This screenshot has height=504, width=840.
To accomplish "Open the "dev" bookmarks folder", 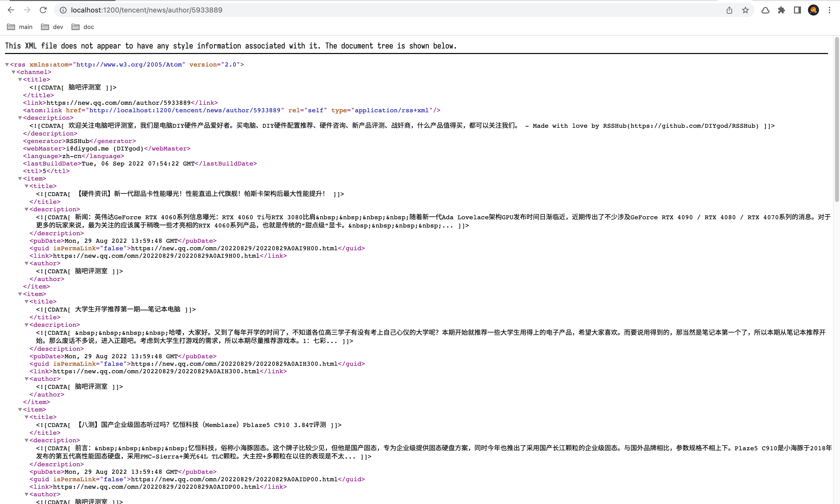I will pyautogui.click(x=52, y=27).
